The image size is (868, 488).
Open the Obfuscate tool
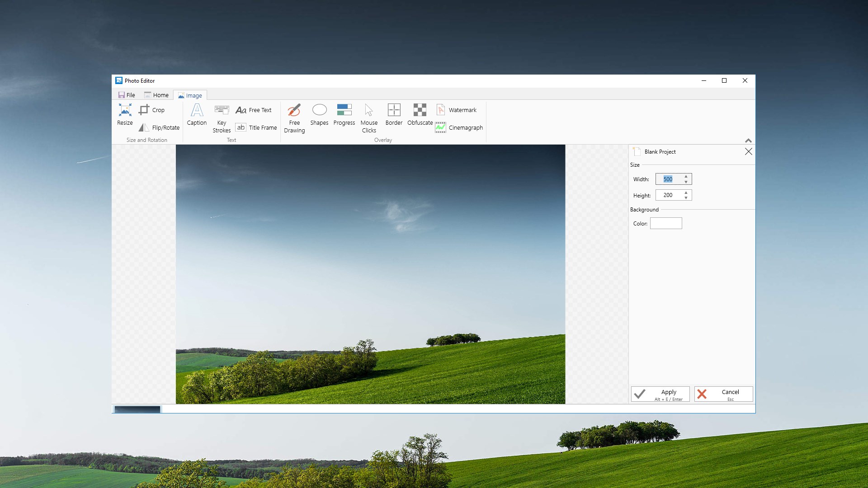[420, 115]
